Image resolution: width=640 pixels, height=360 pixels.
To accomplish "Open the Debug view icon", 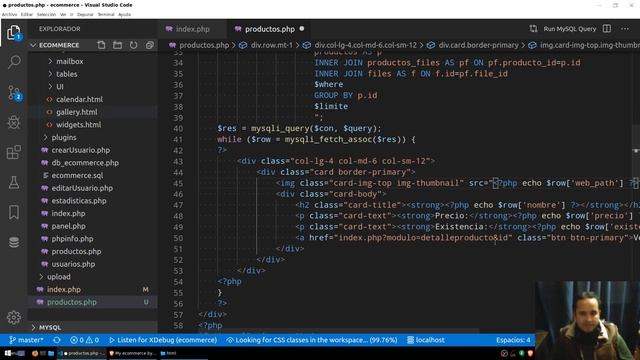I will pyautogui.click(x=14, y=122).
